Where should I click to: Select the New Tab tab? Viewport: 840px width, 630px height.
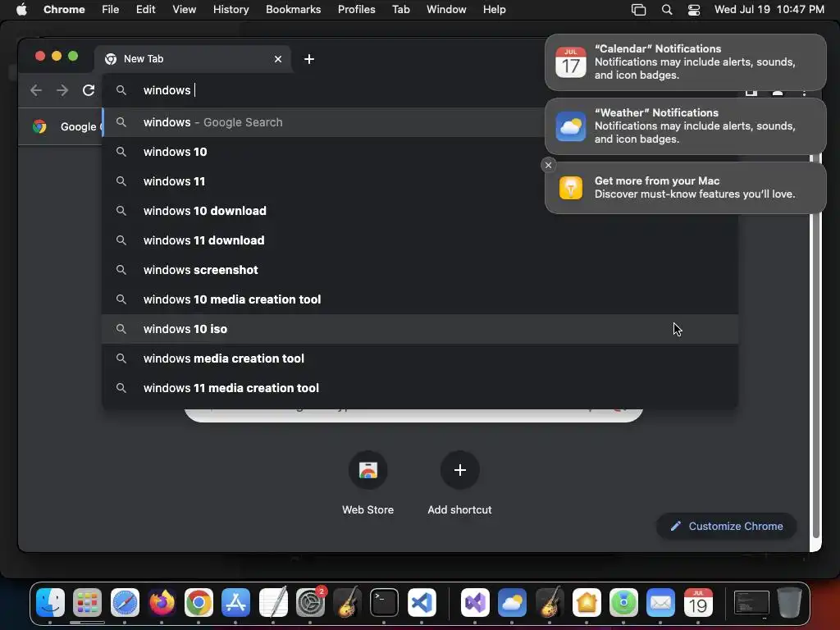pyautogui.click(x=193, y=59)
